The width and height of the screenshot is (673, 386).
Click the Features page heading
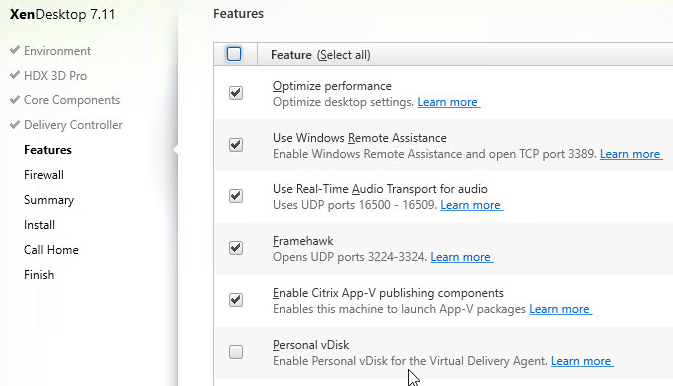(x=238, y=14)
